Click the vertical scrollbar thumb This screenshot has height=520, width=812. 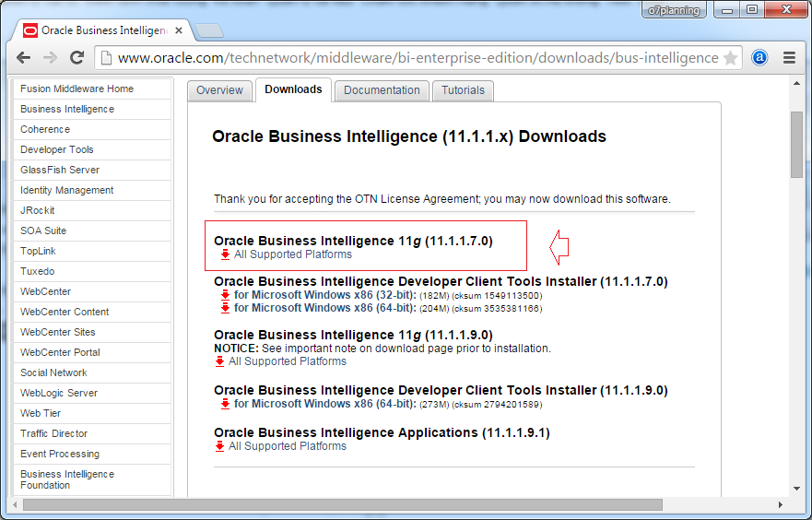[x=796, y=145]
